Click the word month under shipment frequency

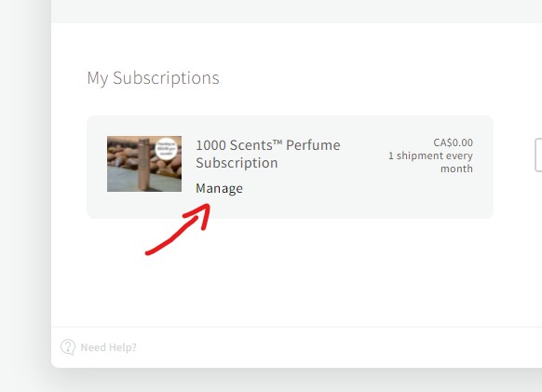pyautogui.click(x=456, y=169)
